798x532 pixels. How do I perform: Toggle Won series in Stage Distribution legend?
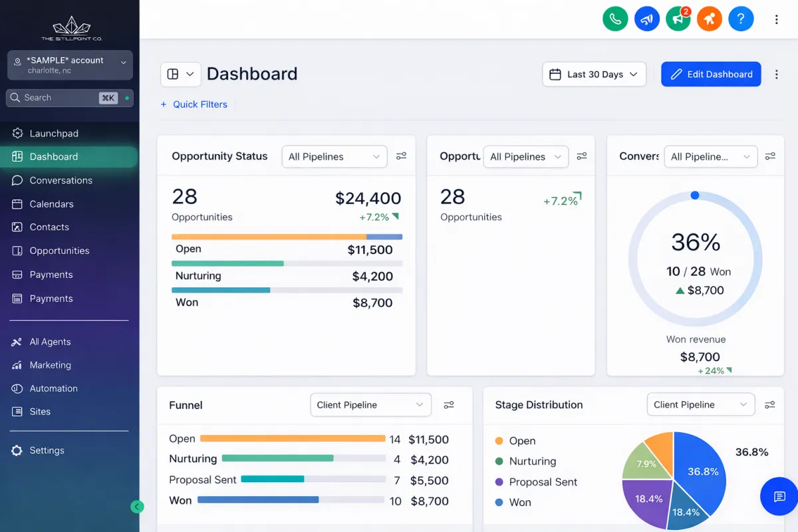tap(513, 503)
